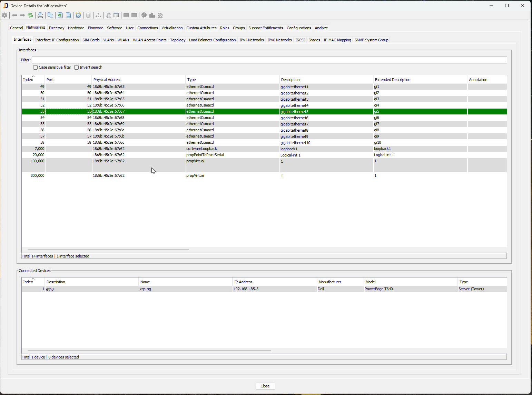Click the network hierarchy tree icon
The height and width of the screenshot is (395, 532).
tap(98, 15)
